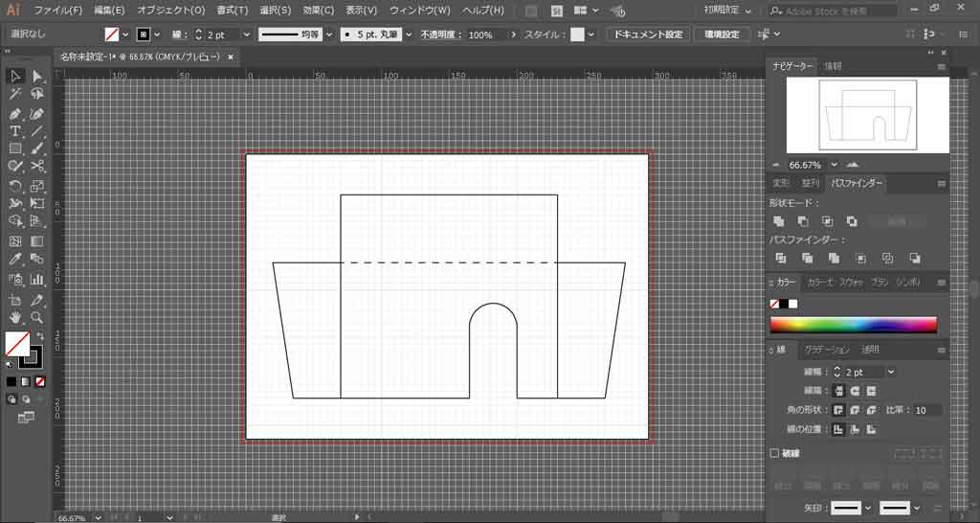Screen dimensions: 980x523
Task: Pick a color from the spectrum bar
Action: click(852, 325)
